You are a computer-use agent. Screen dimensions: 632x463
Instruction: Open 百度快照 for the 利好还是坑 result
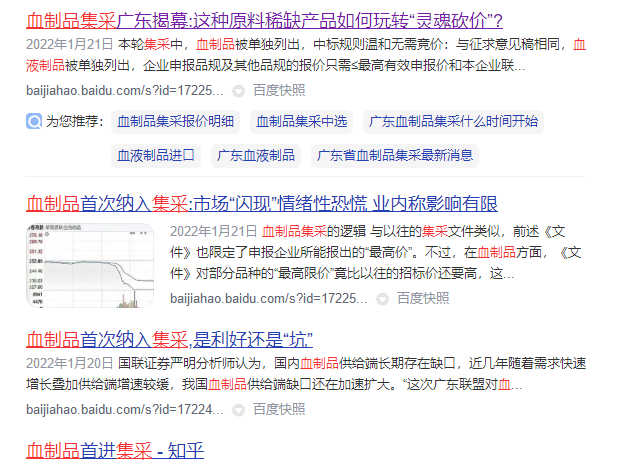point(279,410)
